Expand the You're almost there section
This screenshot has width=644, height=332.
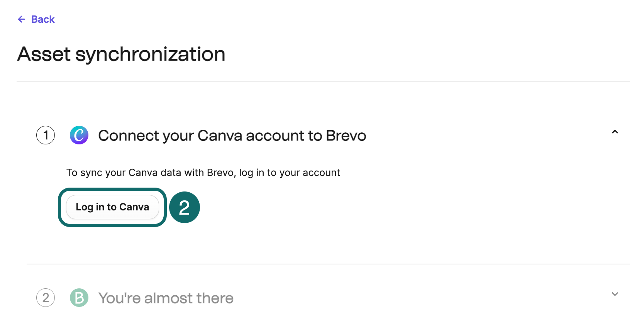[x=615, y=294]
